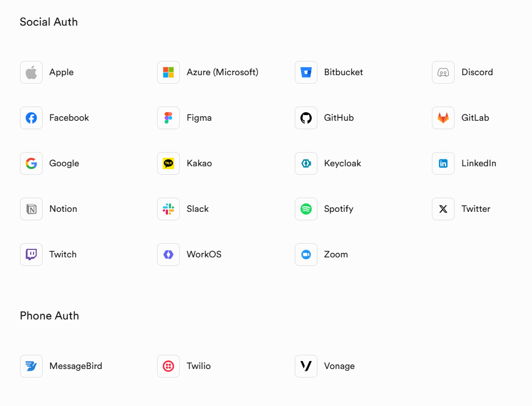Click the Apple logo icon
This screenshot has width=532, height=406.
pyautogui.click(x=31, y=72)
